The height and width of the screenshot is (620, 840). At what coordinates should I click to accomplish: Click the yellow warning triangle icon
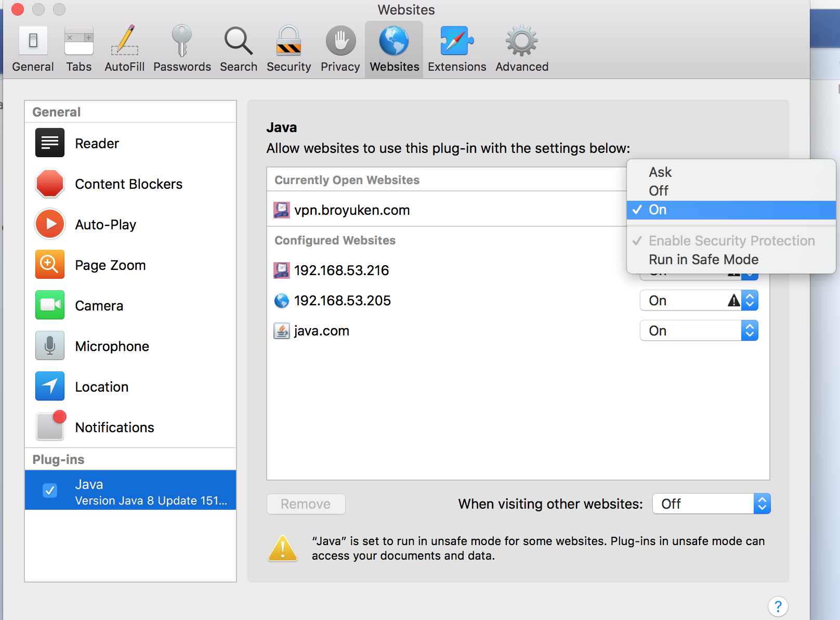coord(283,549)
